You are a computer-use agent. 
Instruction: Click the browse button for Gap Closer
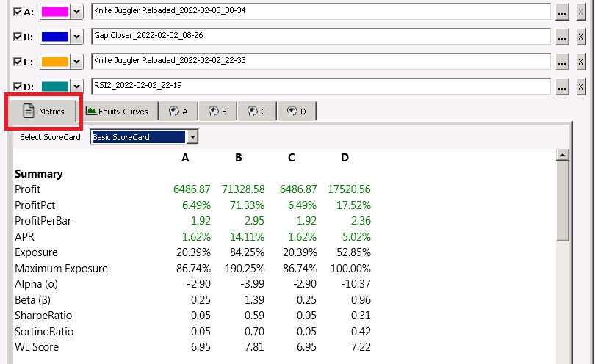[x=562, y=37]
